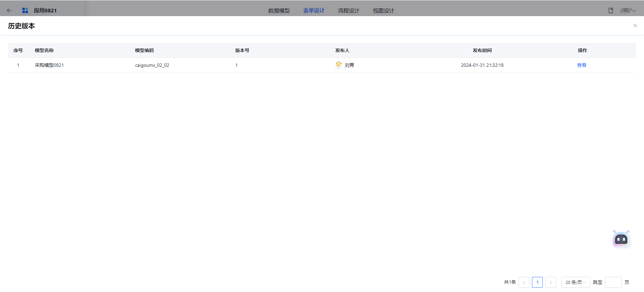Image resolution: width=644 pixels, height=292 pixels.
Task: Switch to the 流程设计 tab
Action: 348,11
